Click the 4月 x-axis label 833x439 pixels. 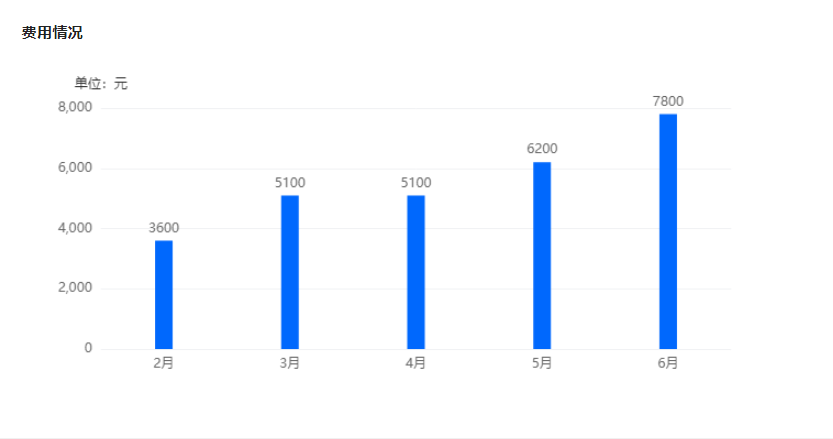[x=416, y=364]
